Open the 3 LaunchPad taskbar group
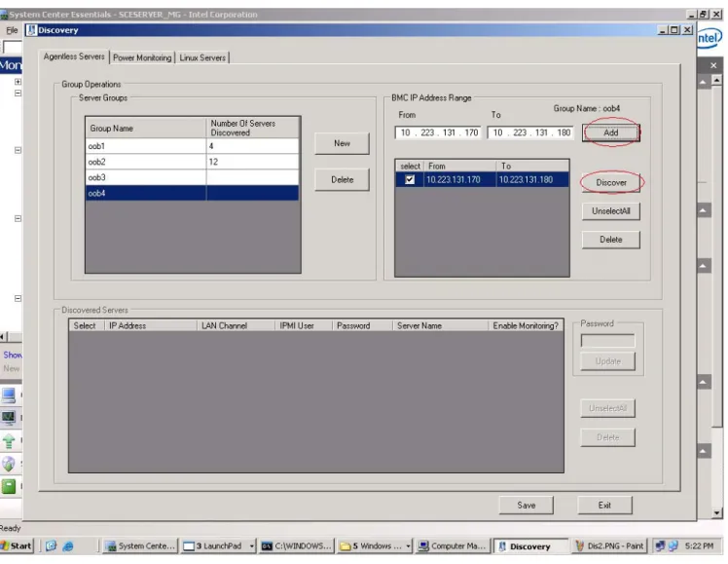Viewport: 728px width, 564px height. [219, 546]
